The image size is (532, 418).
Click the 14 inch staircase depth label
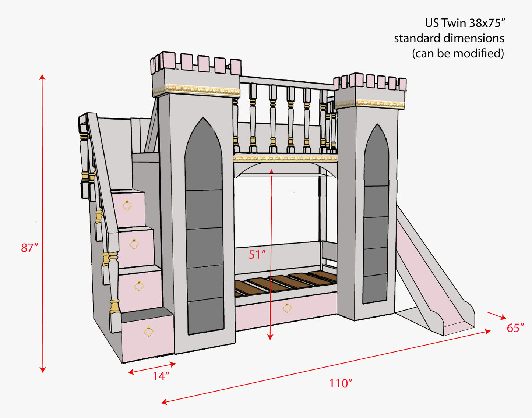pos(161,376)
